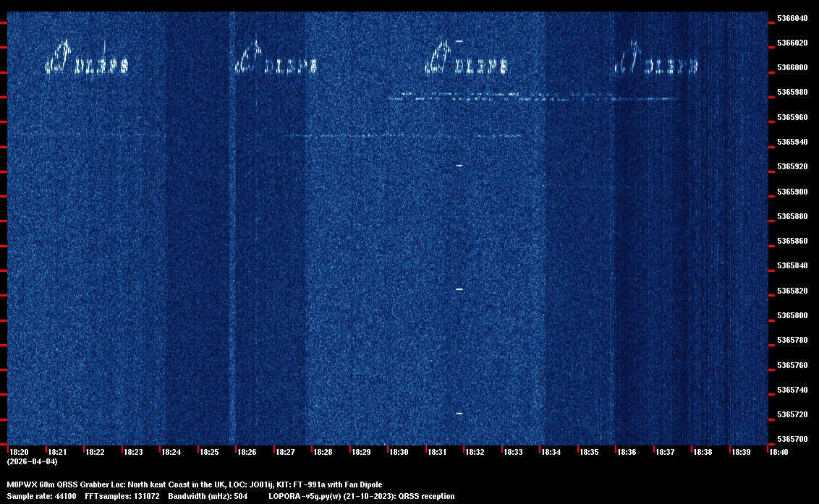819x504 pixels.
Task: Click the 'Bandwidth (mHz): 504' text
Action: (208, 496)
